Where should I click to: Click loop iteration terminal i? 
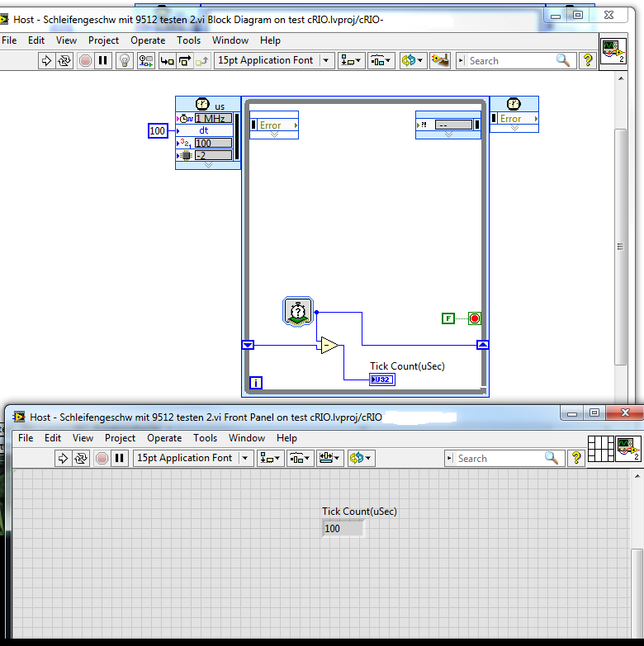(256, 383)
